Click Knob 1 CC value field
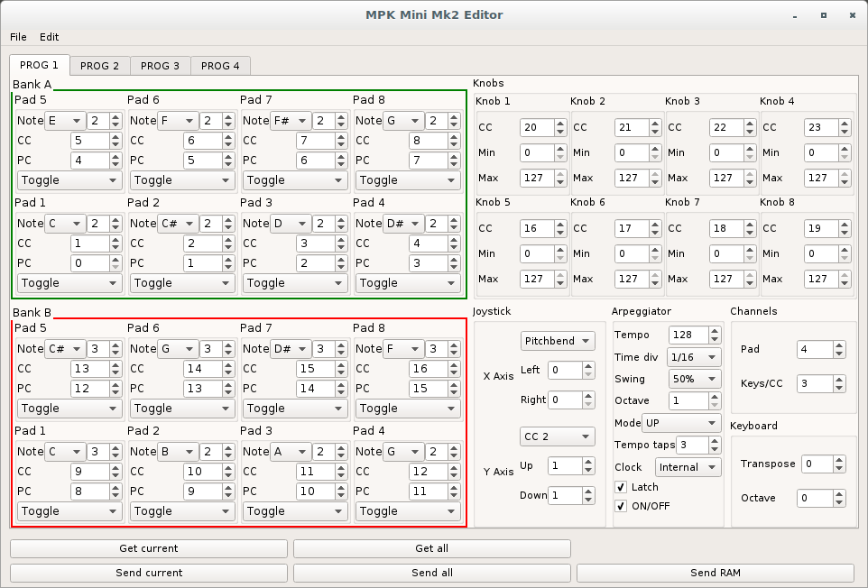The height and width of the screenshot is (588, 868). click(537, 128)
